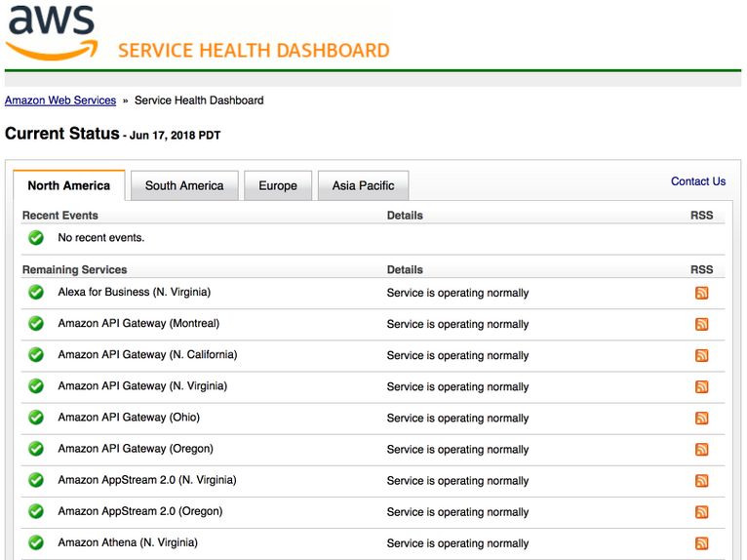The width and height of the screenshot is (747, 560).
Task: Open RSS feed for API Gateway Ohio
Action: coord(701,418)
